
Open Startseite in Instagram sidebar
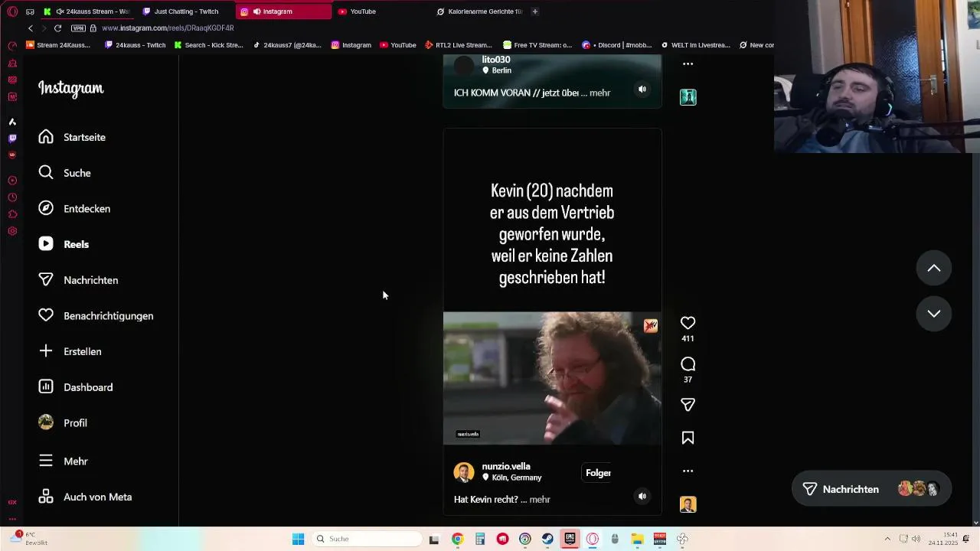click(x=73, y=137)
